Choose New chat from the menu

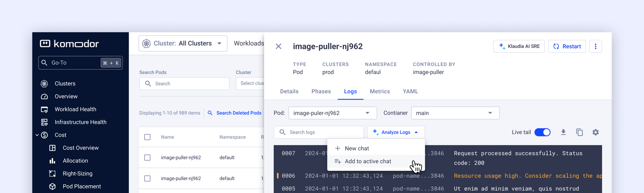pyautogui.click(x=376, y=148)
